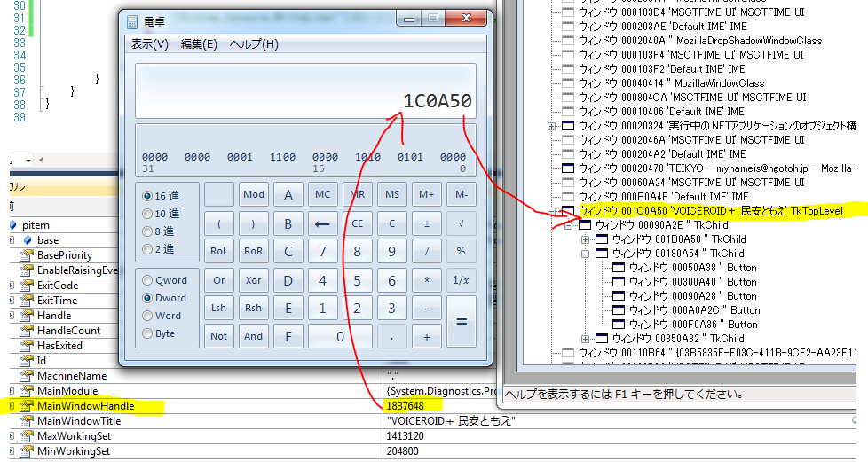
Task: Select the 16進 hexadecimal radio button
Action: [x=147, y=196]
